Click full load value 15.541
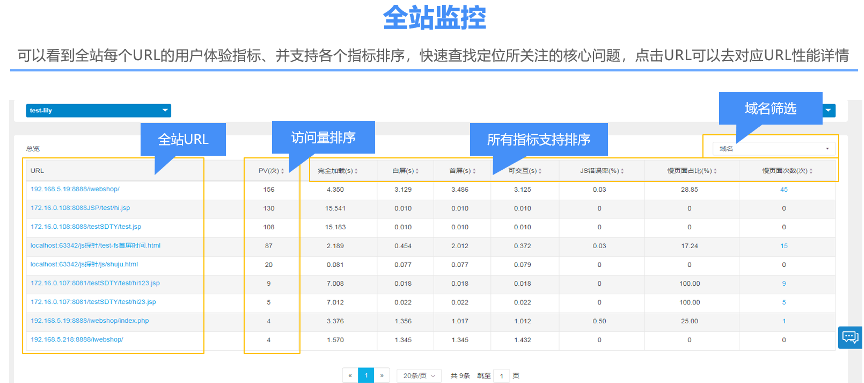The height and width of the screenshot is (383, 864). click(x=336, y=208)
